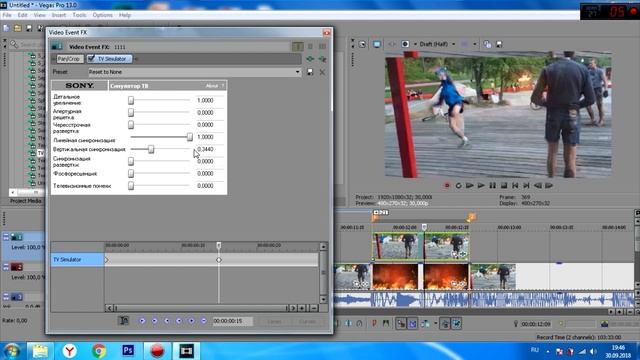
Task: Open the TV Simulator help question mark
Action: [223, 86]
